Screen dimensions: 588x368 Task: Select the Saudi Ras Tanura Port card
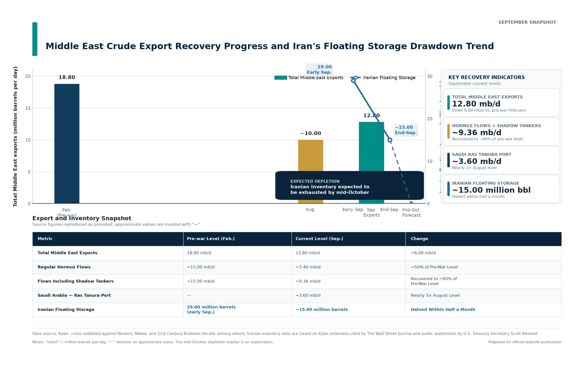(501, 160)
